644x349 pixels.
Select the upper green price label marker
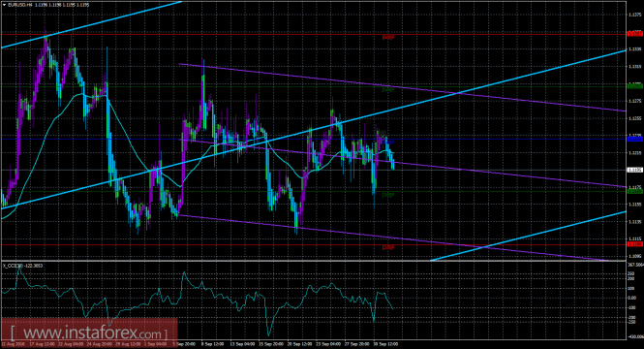(635, 86)
